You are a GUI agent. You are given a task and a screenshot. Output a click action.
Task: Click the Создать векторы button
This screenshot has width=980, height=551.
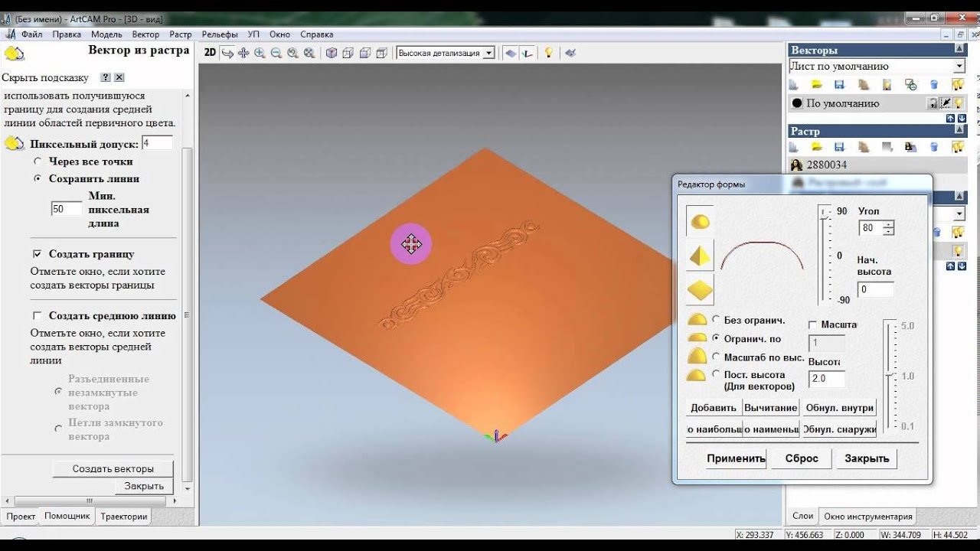click(x=113, y=469)
